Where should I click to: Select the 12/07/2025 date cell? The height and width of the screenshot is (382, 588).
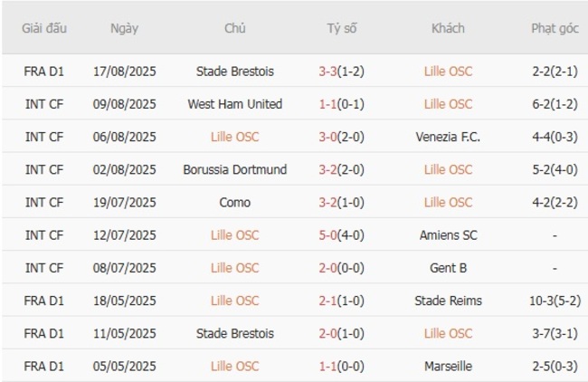click(x=124, y=234)
